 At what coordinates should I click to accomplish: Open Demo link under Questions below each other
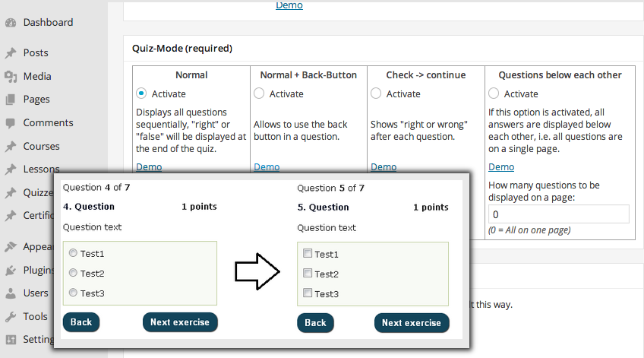(x=501, y=167)
